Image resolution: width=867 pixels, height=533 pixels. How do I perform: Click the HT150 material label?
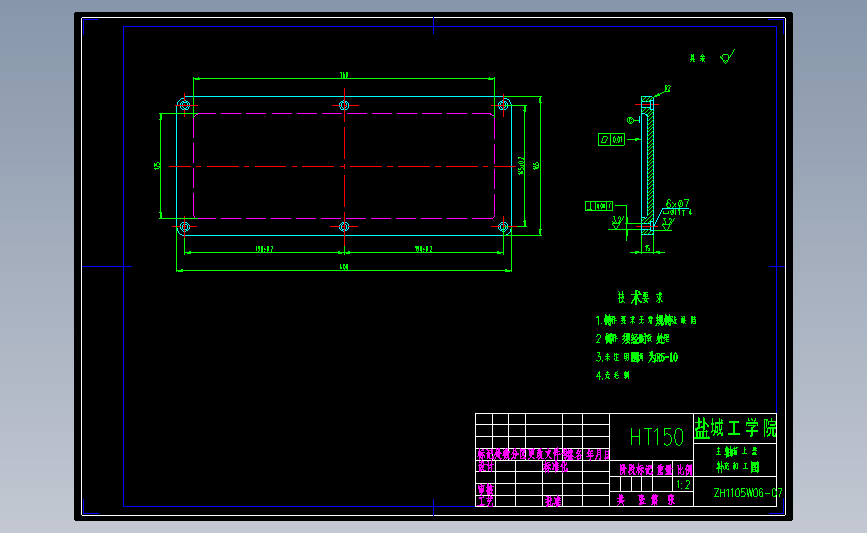pos(657,437)
